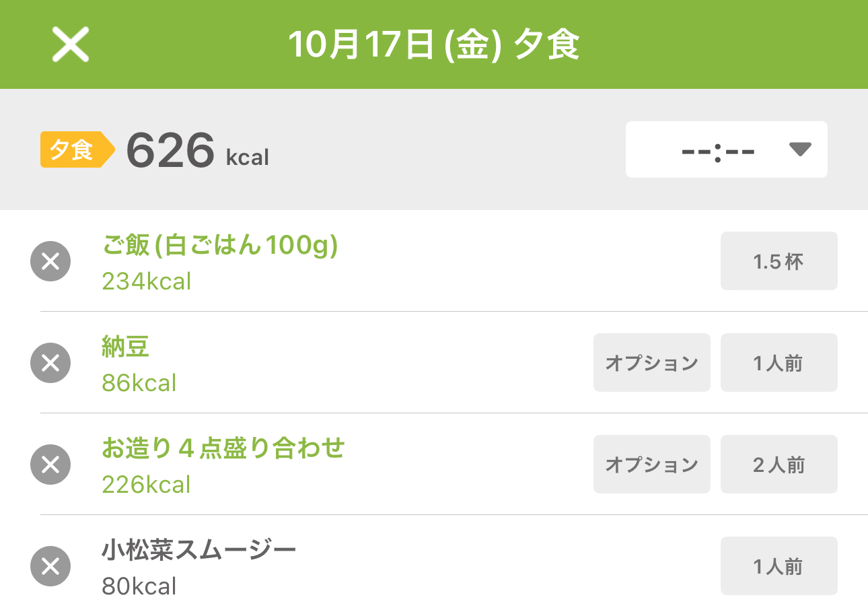View お造り４点盛り合わせ details
Viewport: 868px width, 616px height.
point(223,448)
